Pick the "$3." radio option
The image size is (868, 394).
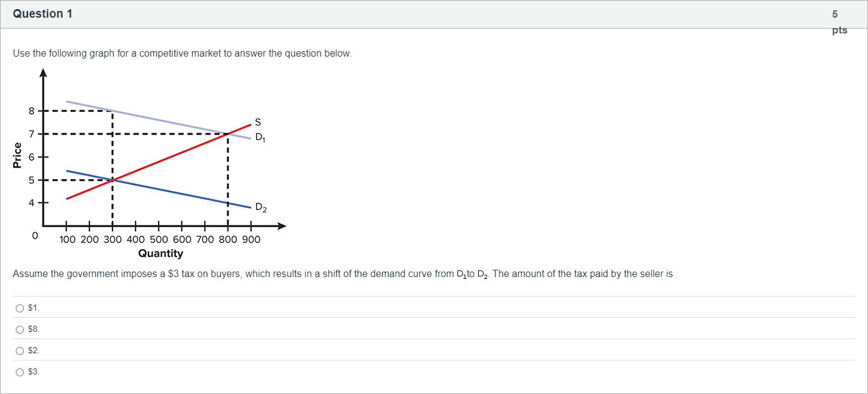click(19, 372)
